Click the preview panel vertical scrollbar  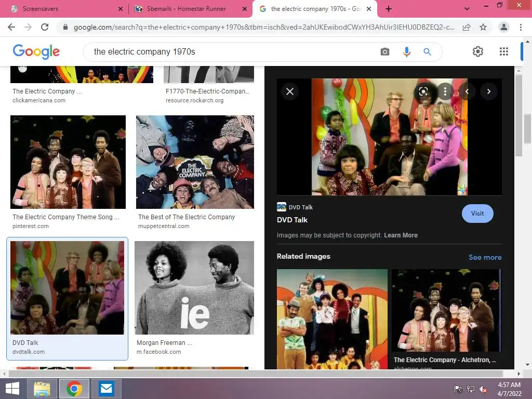click(x=519, y=115)
